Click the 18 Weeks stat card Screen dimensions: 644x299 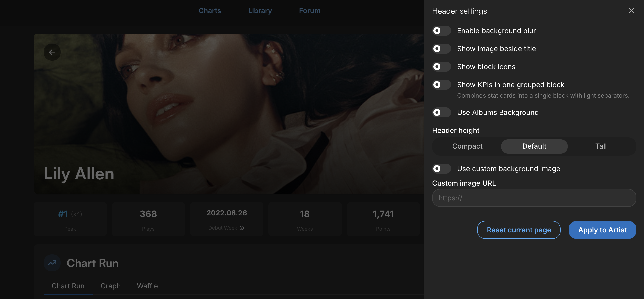click(305, 219)
